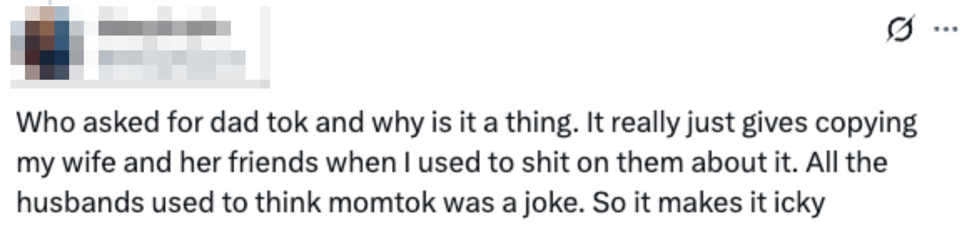Click the word "momtok" in the post
Image resolution: width=980 pixels, height=239 pixels.
coord(382,202)
